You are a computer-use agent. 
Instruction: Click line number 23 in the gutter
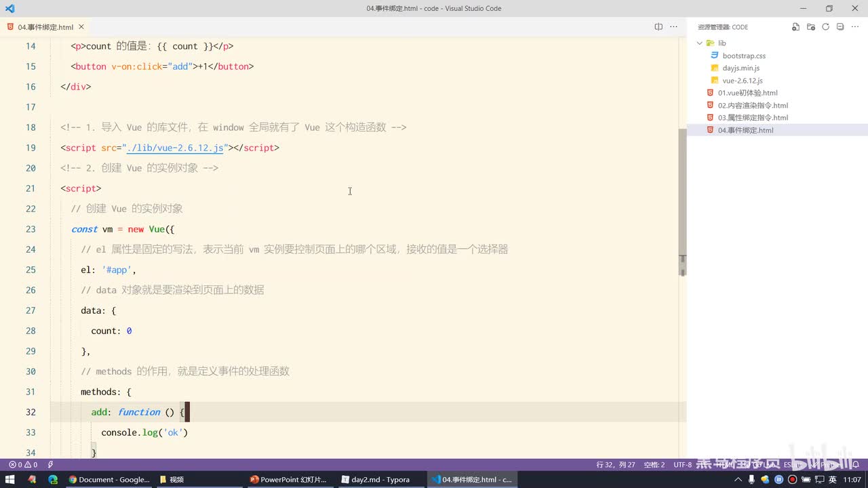pos(31,229)
